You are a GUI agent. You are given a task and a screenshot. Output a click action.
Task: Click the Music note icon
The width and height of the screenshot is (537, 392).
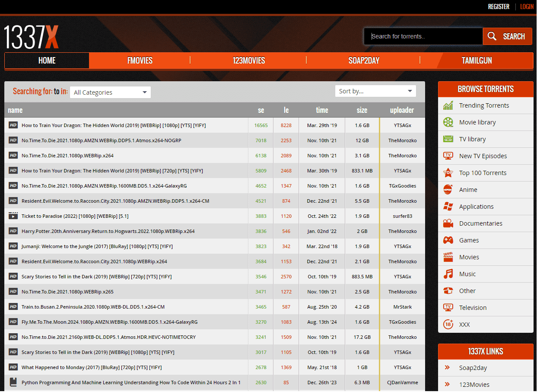(x=448, y=274)
